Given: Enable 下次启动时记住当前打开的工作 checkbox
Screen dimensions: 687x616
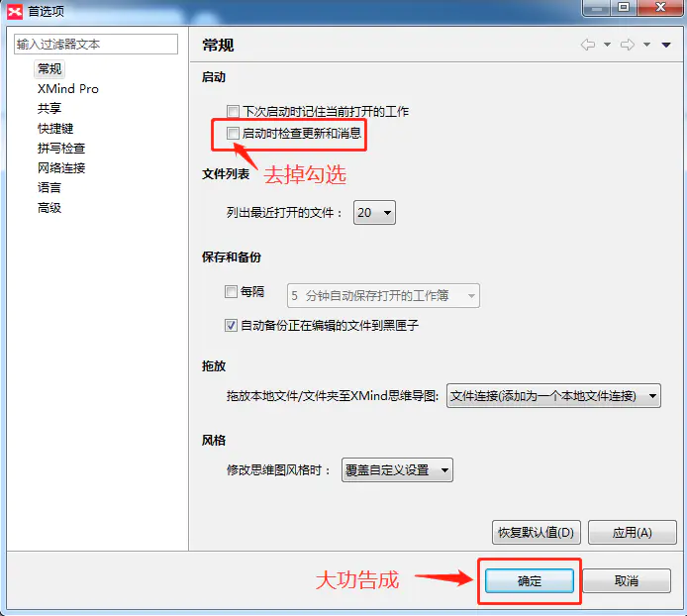Looking at the screenshot, I should pos(233,111).
